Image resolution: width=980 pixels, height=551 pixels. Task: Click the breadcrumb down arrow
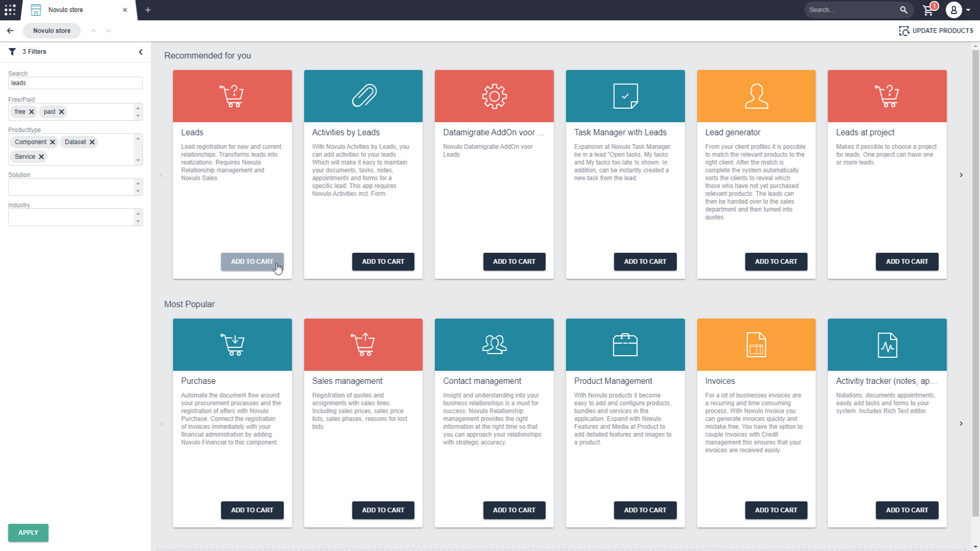(x=109, y=31)
